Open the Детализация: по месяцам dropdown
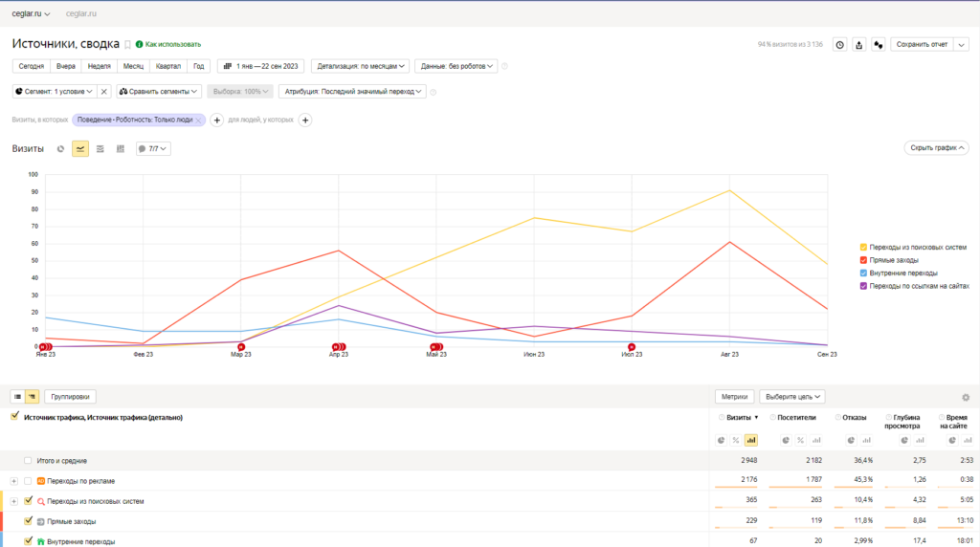The image size is (980, 547). [361, 66]
